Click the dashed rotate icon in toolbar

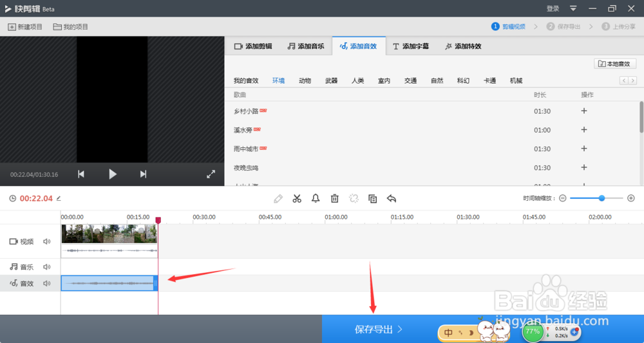point(354,199)
